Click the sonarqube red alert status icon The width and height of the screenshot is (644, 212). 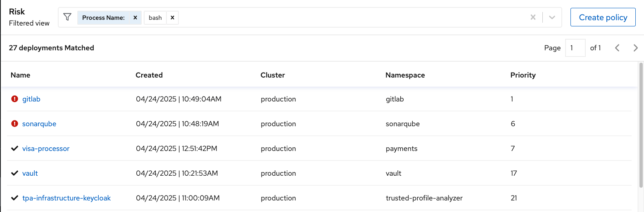(15, 124)
